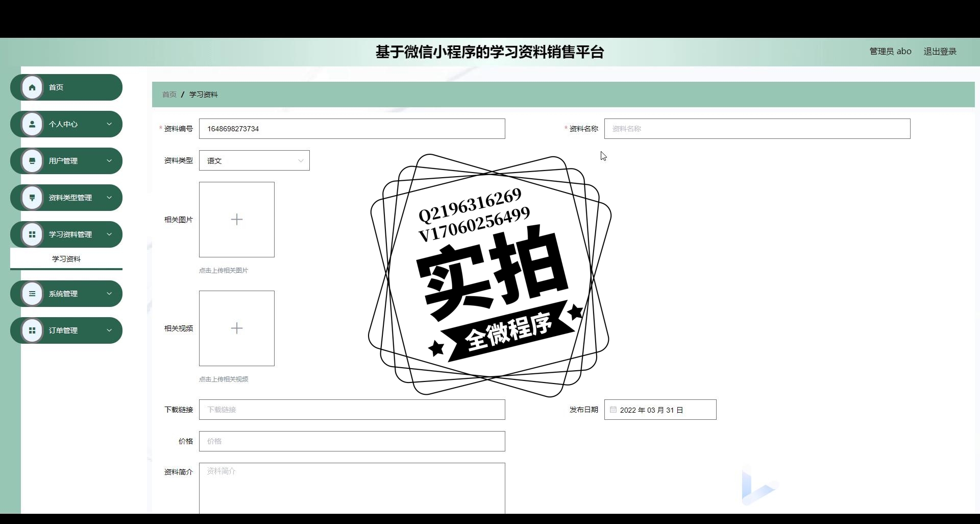Open the 系统管理 menu

[x=66, y=294]
